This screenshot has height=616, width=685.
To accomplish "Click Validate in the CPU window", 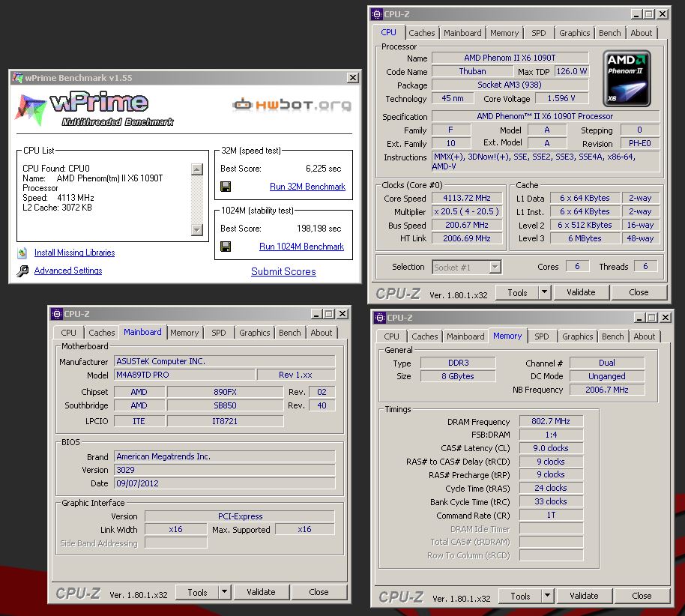I will (x=581, y=292).
